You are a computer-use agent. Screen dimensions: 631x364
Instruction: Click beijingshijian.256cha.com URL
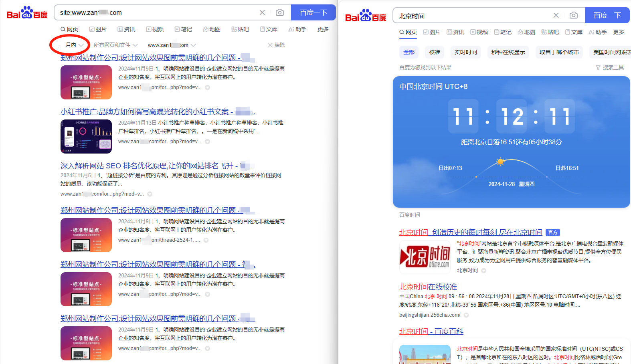(x=430, y=315)
